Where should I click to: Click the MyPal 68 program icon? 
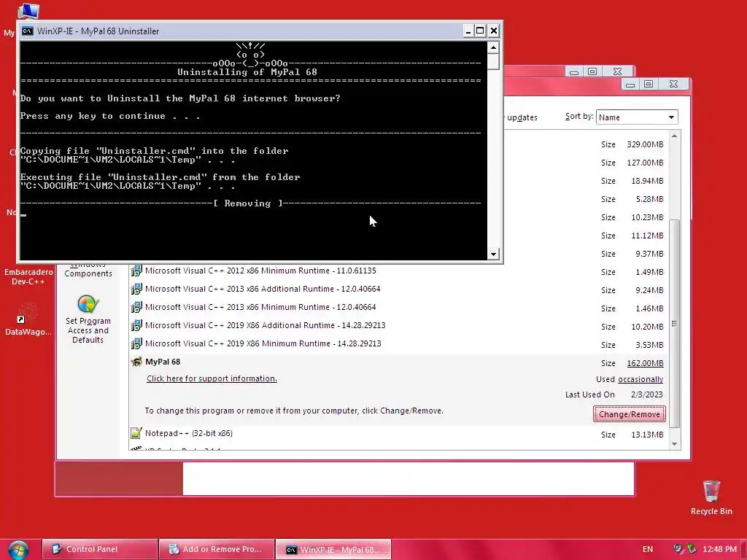(136, 362)
